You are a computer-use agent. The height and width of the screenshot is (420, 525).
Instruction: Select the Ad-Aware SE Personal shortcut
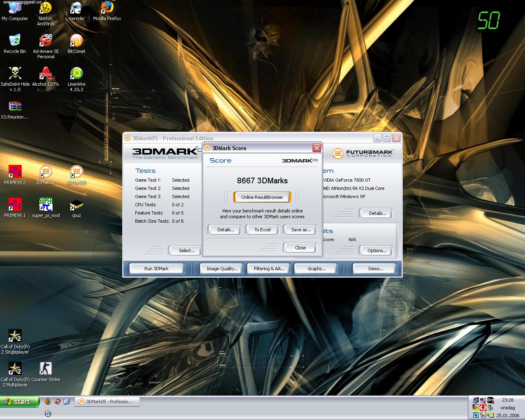click(46, 46)
